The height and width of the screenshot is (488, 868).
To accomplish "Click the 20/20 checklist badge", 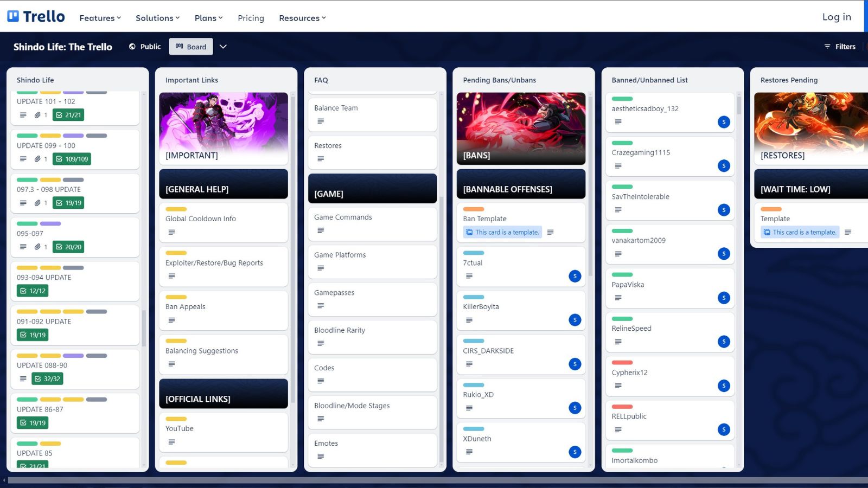I will pyautogui.click(x=68, y=247).
